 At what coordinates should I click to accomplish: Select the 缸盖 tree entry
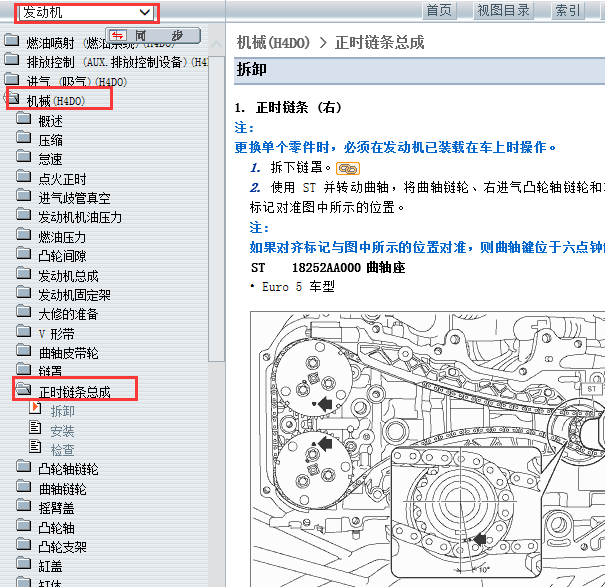point(51,567)
